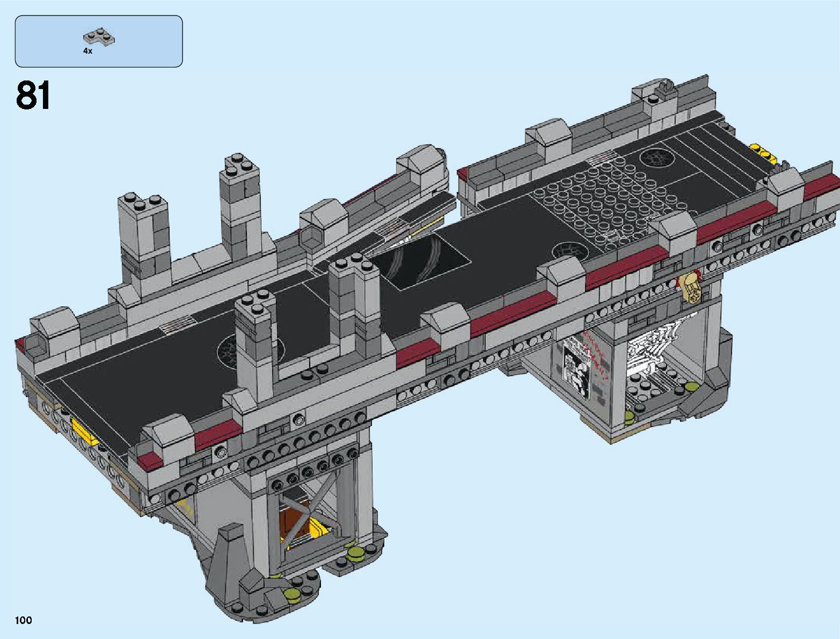Click the blue parts callout box
The width and height of the screenshot is (840, 639).
pos(99,41)
